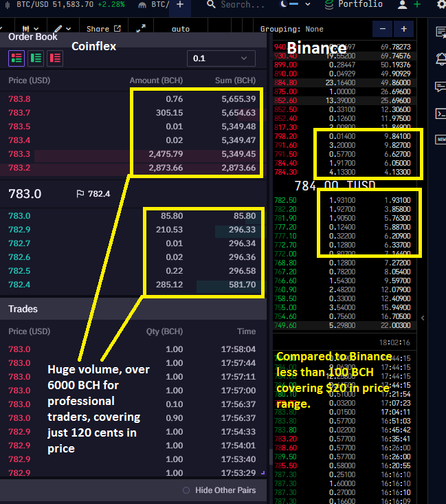Click the search magnifier icon

211,5
